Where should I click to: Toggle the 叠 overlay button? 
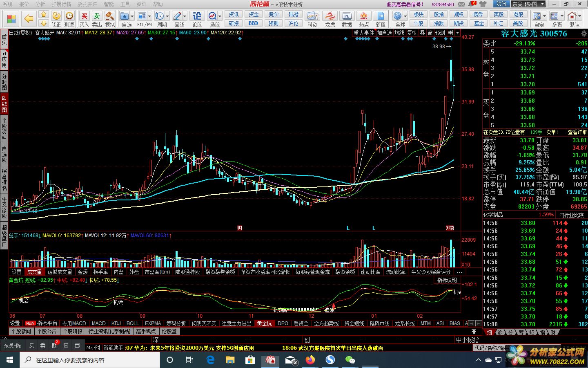[x=422, y=33]
